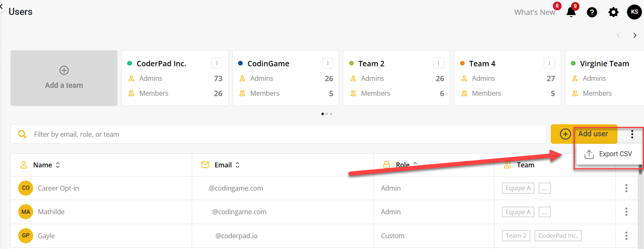Open settings gear icon
The image size is (644, 249).
tap(613, 12)
